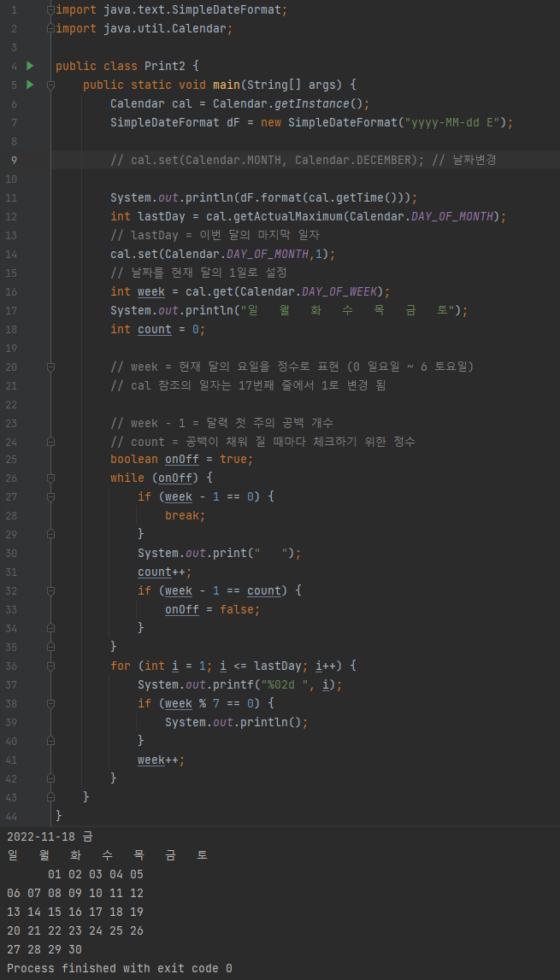Collapse the while (onOff) loop fold marker
560x980 pixels.
pos(50,478)
